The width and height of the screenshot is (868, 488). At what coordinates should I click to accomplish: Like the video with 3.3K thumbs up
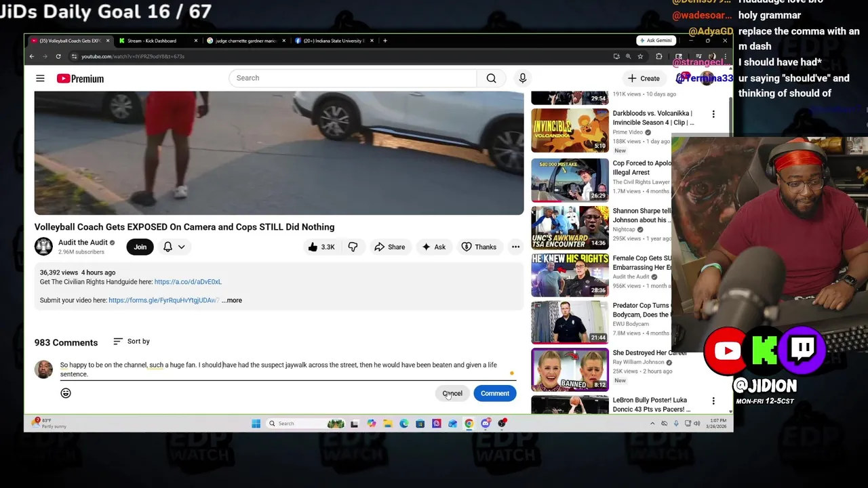point(321,247)
